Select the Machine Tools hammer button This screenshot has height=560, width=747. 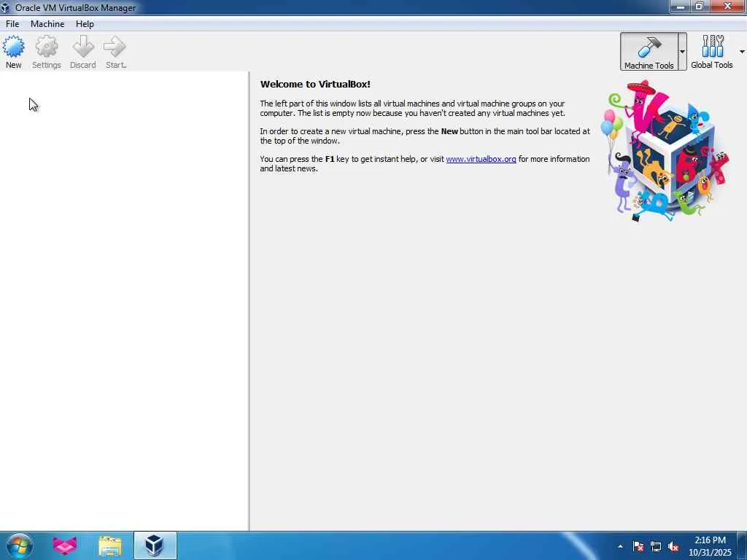(x=649, y=52)
